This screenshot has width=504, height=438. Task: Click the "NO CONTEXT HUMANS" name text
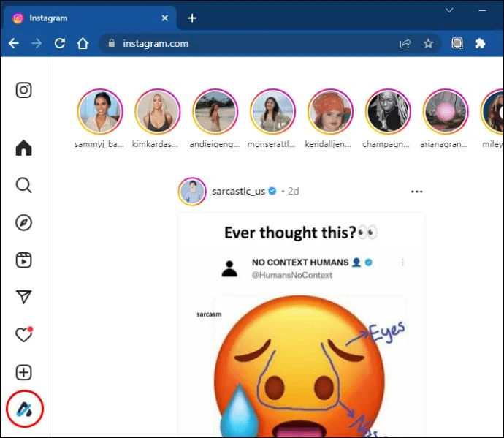tap(300, 263)
